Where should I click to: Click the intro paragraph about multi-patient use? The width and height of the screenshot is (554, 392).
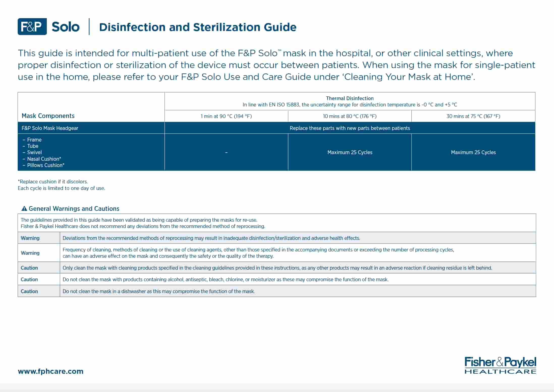(x=276, y=65)
